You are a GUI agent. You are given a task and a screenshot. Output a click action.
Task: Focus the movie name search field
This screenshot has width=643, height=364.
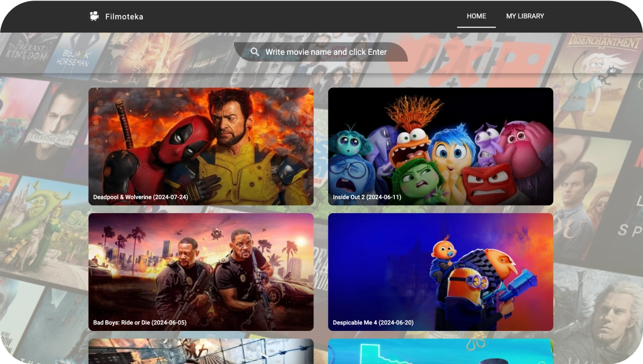pos(320,52)
